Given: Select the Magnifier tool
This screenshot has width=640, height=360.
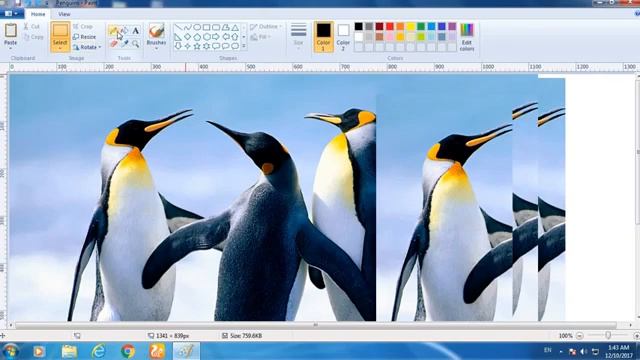Looking at the screenshot, I should tap(136, 43).
